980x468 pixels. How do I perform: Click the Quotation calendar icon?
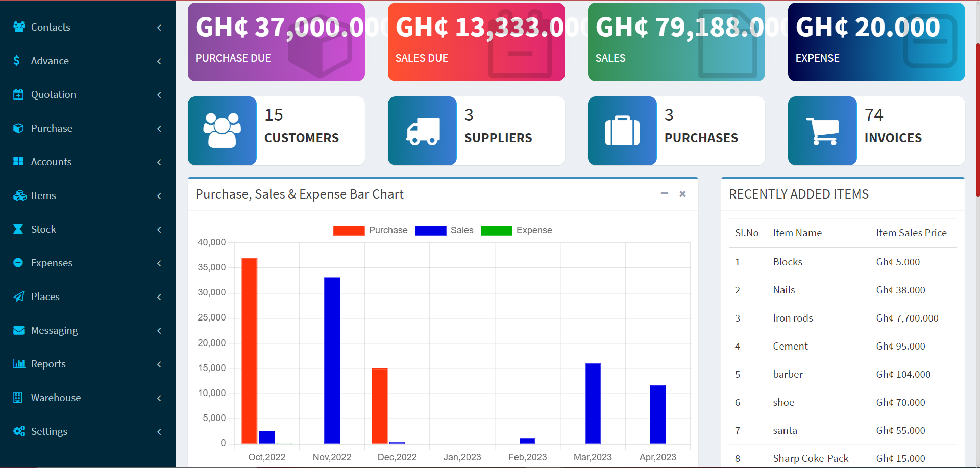pos(18,94)
